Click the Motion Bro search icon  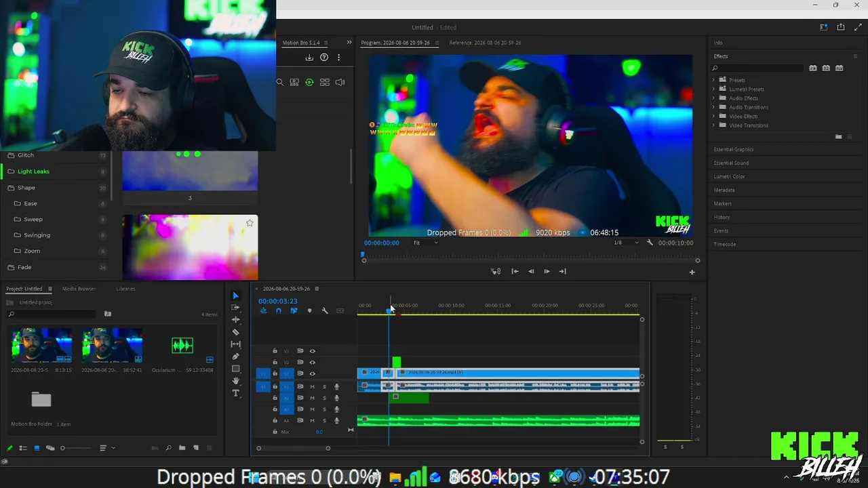click(x=279, y=82)
